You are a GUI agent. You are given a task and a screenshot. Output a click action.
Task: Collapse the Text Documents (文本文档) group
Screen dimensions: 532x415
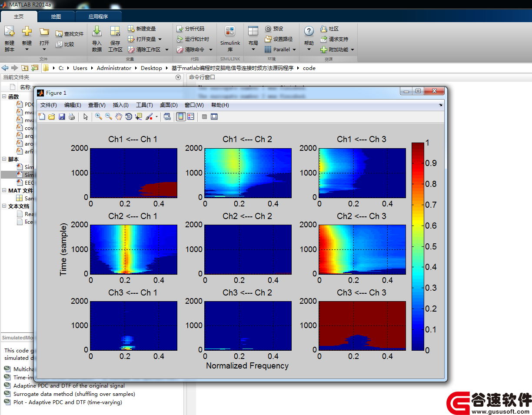click(x=4, y=206)
